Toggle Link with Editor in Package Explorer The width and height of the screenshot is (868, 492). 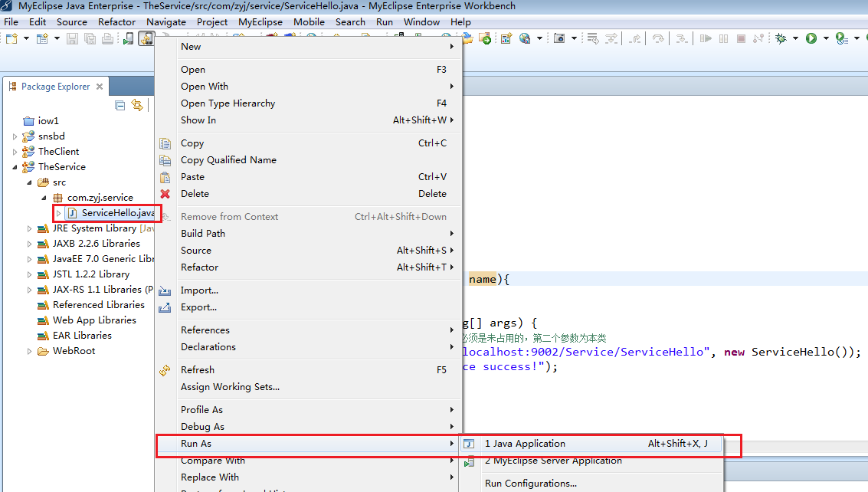coord(137,105)
